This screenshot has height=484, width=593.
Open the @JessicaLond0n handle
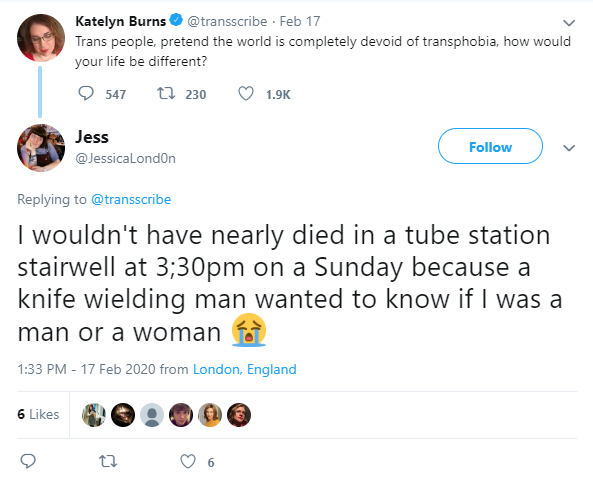coord(126,158)
